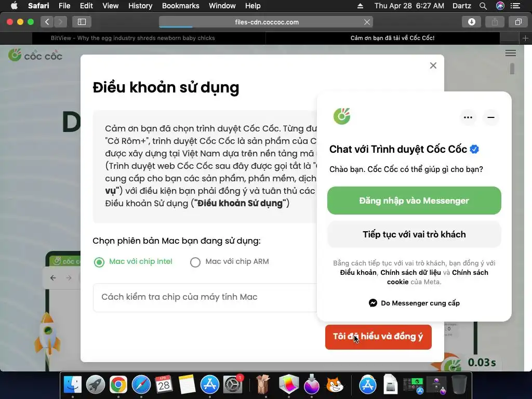Viewport: 532px width, 399px height.
Task: Open the Help menu
Action: point(253,6)
